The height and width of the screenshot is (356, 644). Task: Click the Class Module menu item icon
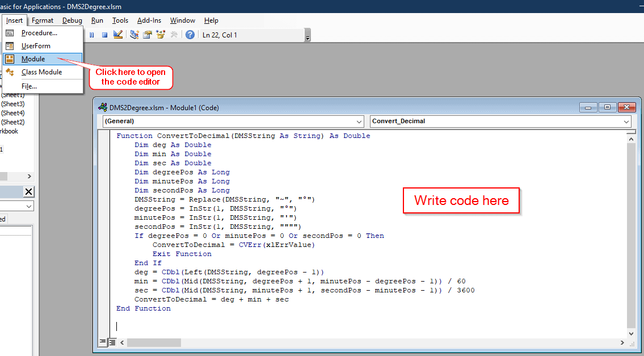click(10, 72)
